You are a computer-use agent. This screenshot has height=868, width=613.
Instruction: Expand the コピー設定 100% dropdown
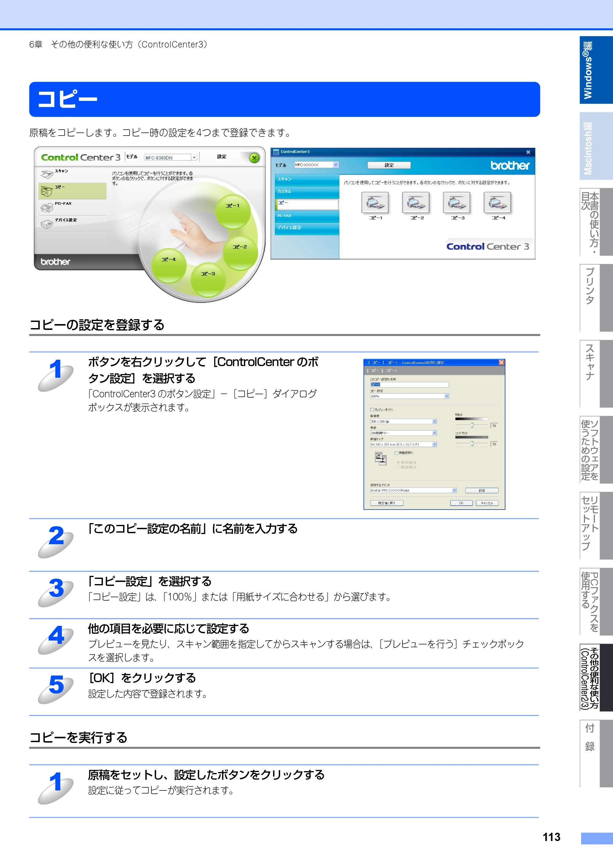pyautogui.click(x=409, y=396)
